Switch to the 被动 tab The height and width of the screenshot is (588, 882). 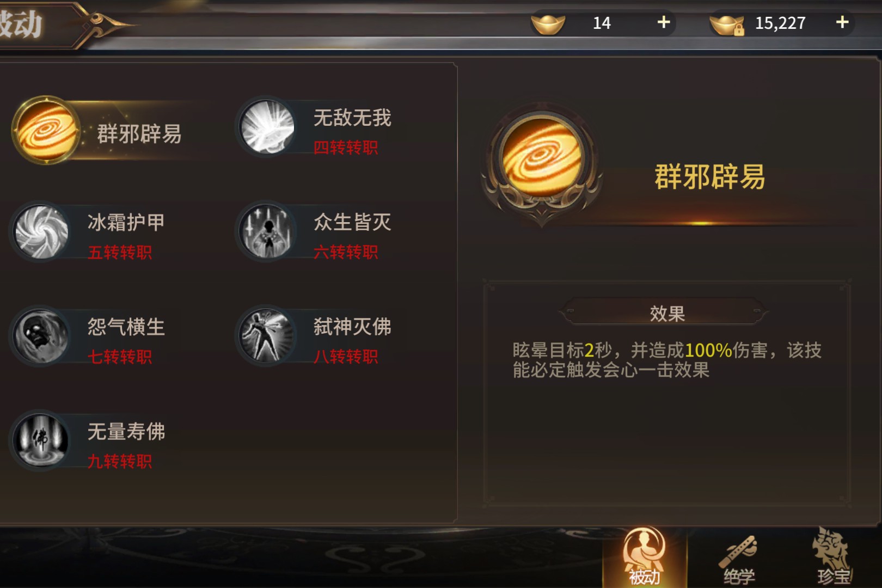click(x=645, y=556)
